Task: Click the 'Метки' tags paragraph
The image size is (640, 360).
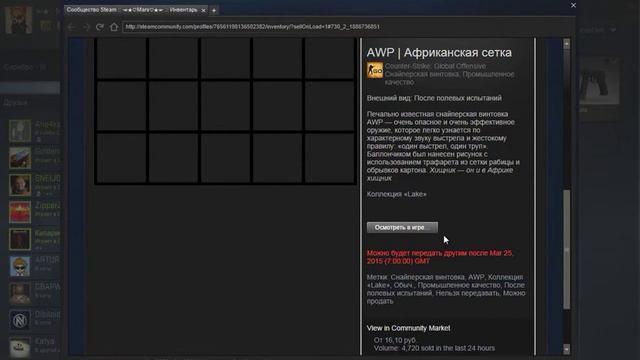Action: (x=446, y=289)
